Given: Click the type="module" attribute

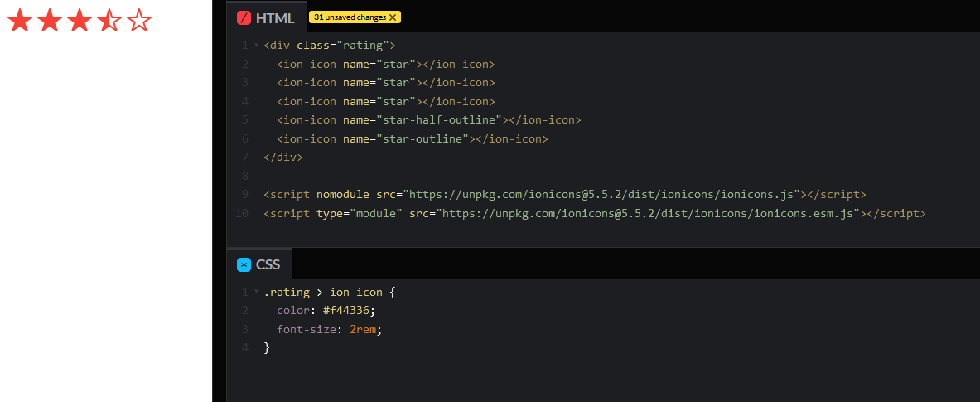Looking at the screenshot, I should click(x=360, y=213).
